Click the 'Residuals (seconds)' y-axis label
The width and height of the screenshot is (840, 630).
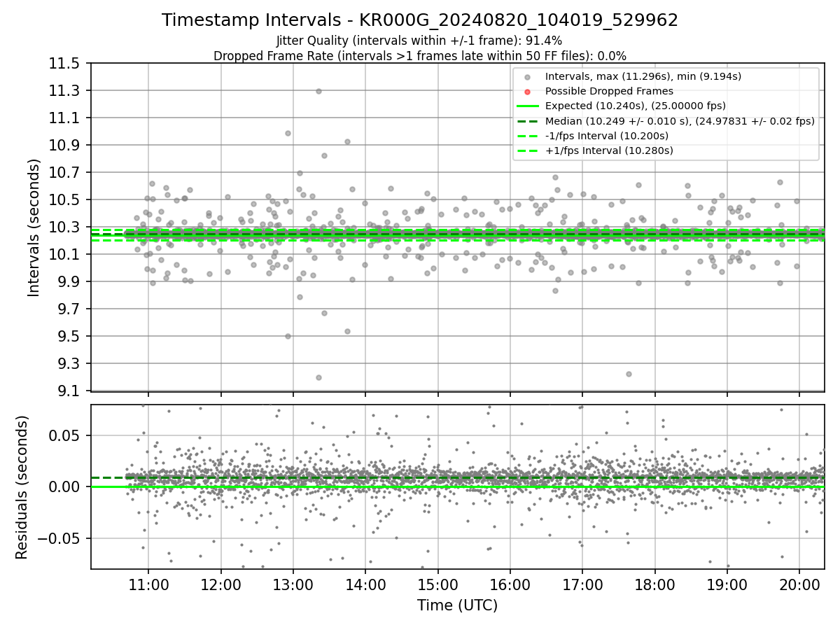click(22, 487)
